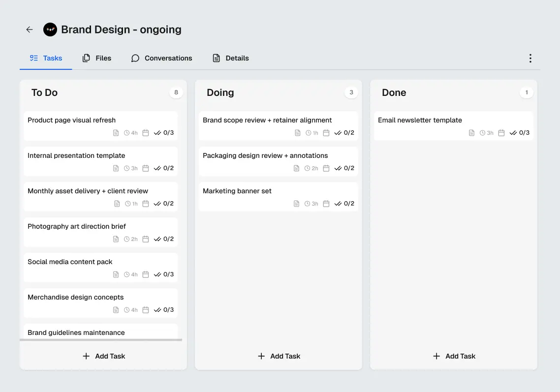Open the calendar icon on Brand scope review card

[x=326, y=132]
